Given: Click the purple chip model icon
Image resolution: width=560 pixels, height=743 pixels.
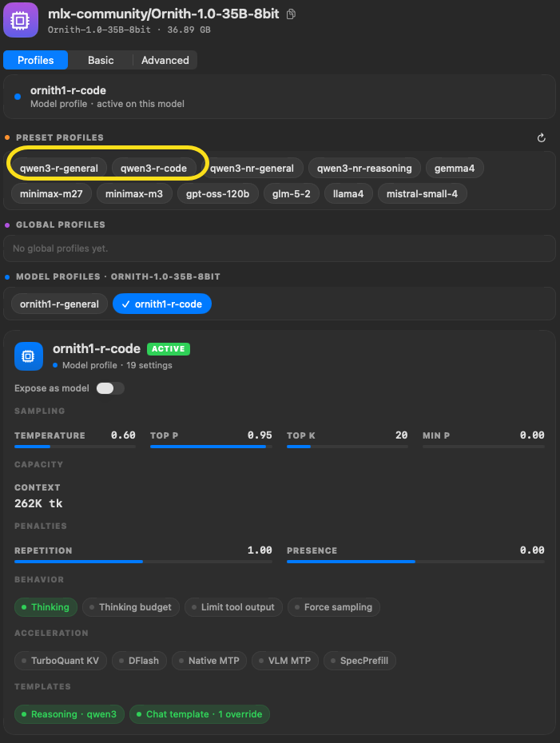Looking at the screenshot, I should pos(21,20).
